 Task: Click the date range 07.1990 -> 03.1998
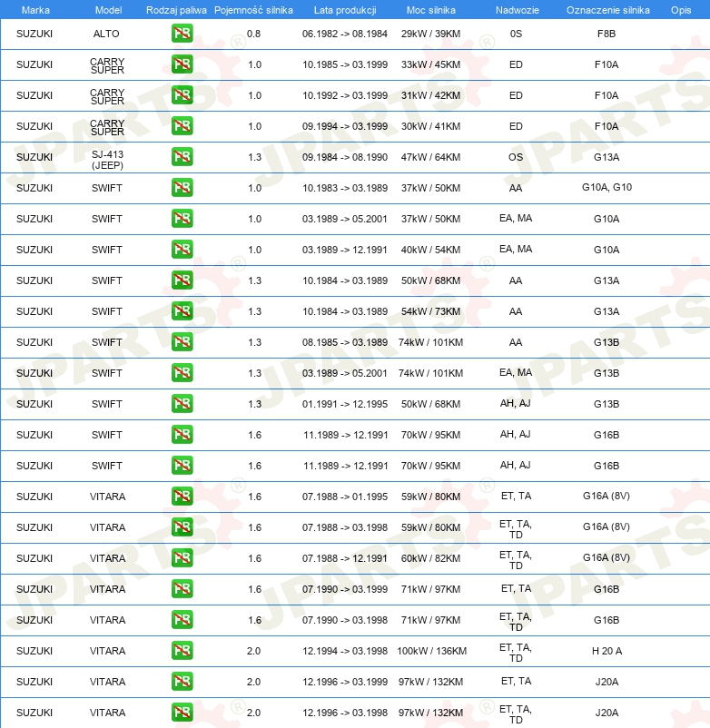344,620
